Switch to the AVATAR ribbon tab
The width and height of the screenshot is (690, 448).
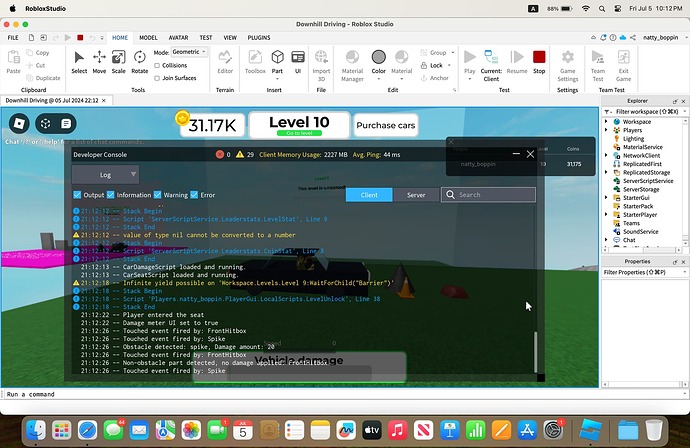click(x=178, y=38)
